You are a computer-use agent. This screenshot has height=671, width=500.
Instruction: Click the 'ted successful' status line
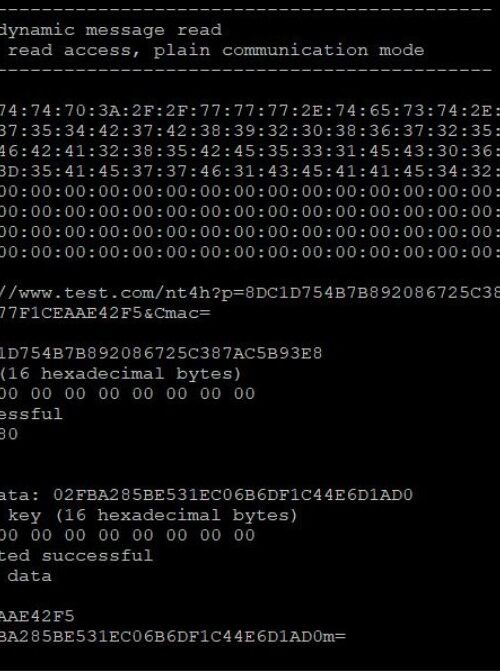[76, 555]
